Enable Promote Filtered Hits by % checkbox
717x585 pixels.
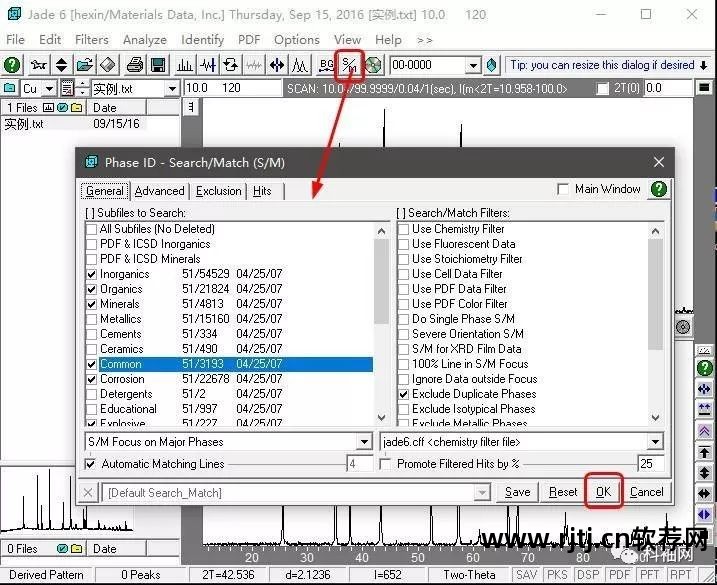point(385,464)
